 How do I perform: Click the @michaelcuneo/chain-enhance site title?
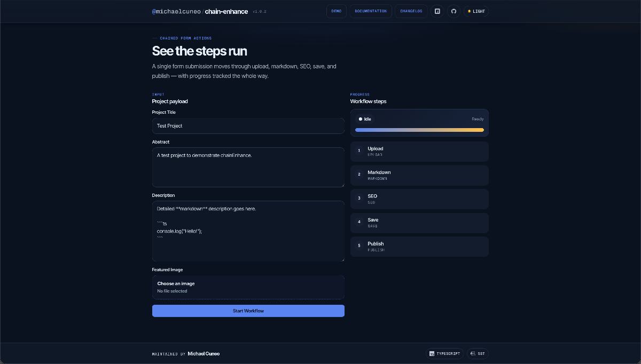(x=200, y=11)
